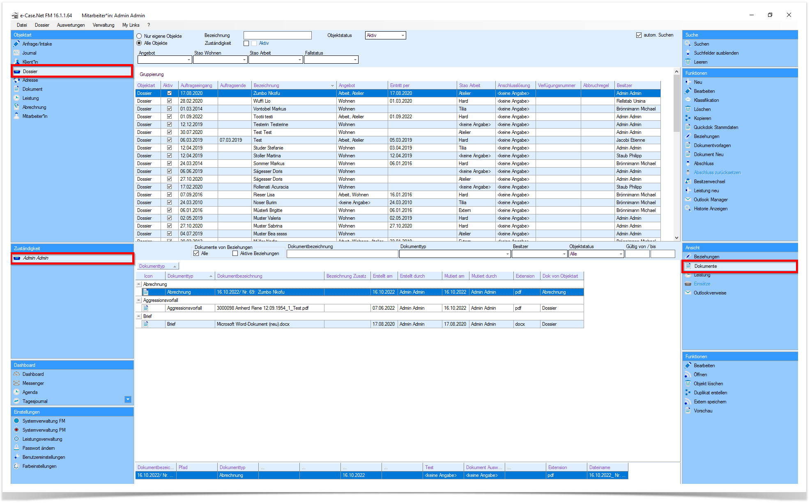Open document Vorschau
The image size is (812, 504).
pyautogui.click(x=703, y=411)
